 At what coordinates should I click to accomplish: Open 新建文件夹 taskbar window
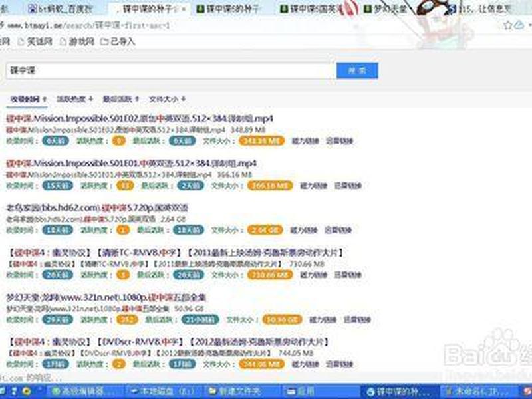click(243, 391)
